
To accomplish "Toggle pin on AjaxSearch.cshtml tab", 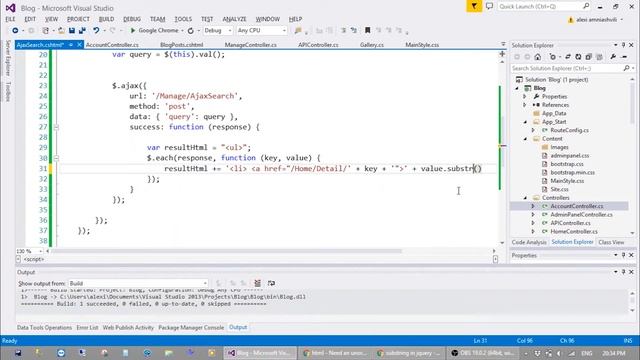I will (x=71, y=44).
